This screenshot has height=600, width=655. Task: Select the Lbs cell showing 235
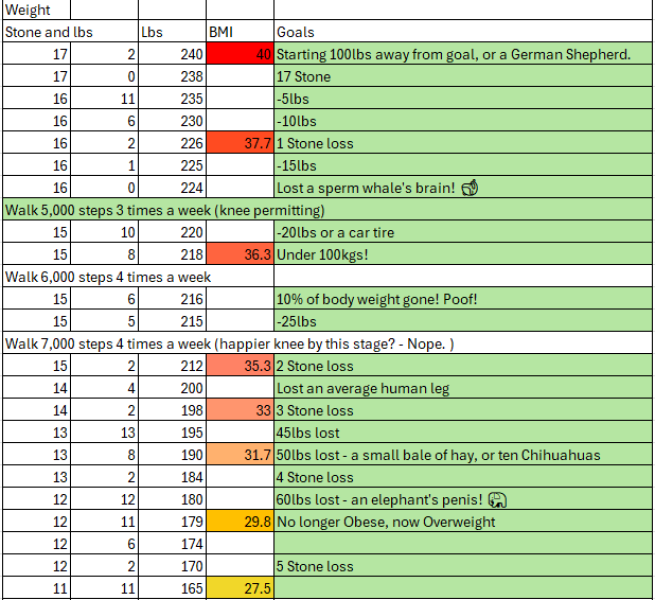tap(172, 99)
